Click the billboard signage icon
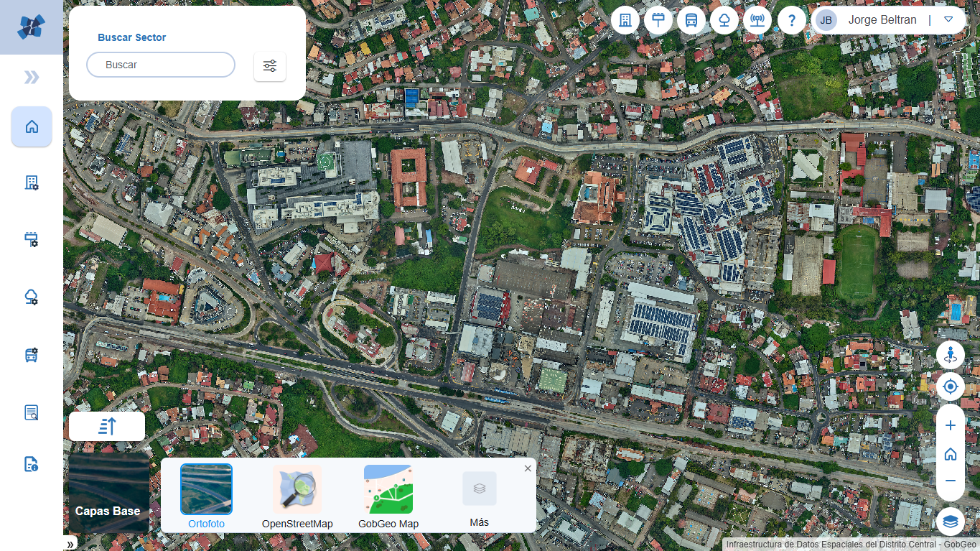The width and height of the screenshot is (980, 551). (658, 20)
